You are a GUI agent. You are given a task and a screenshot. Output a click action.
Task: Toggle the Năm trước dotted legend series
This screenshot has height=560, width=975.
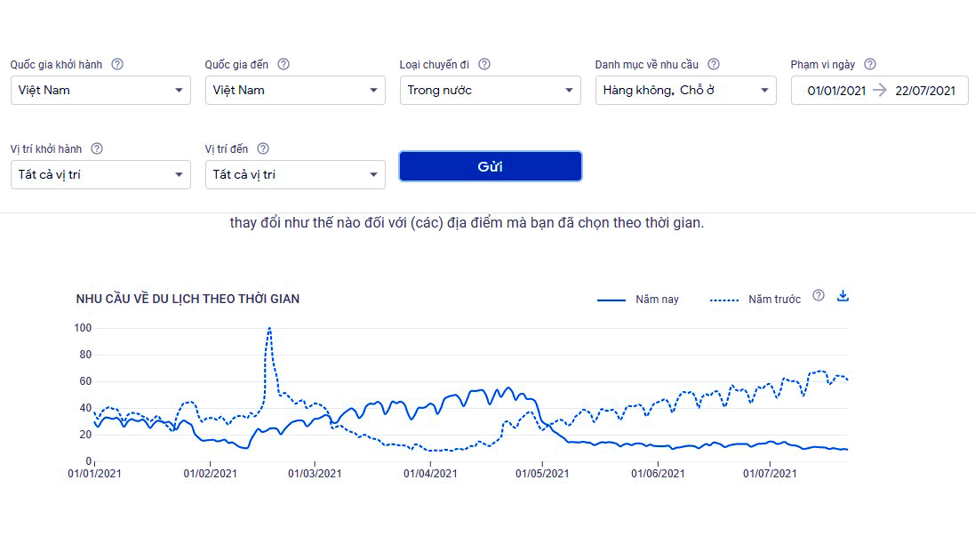coord(755,300)
